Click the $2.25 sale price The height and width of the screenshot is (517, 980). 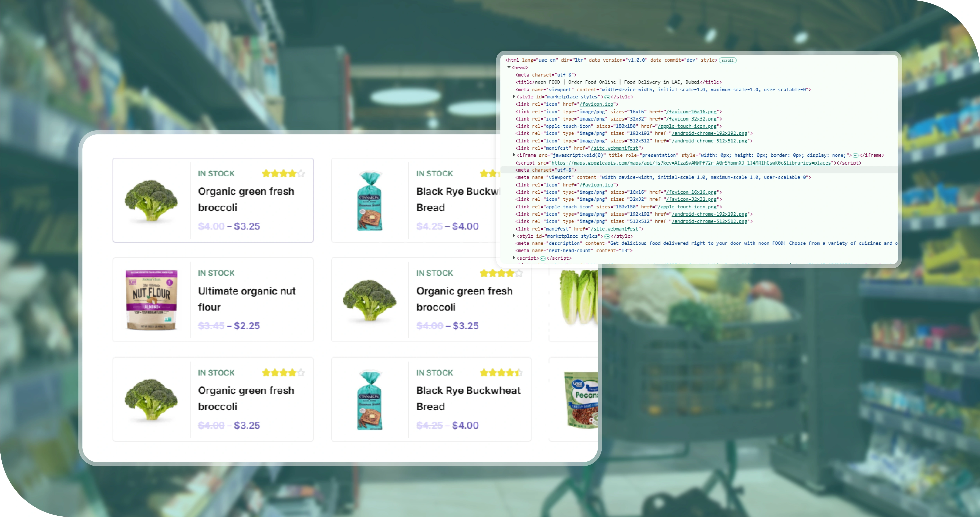click(247, 326)
